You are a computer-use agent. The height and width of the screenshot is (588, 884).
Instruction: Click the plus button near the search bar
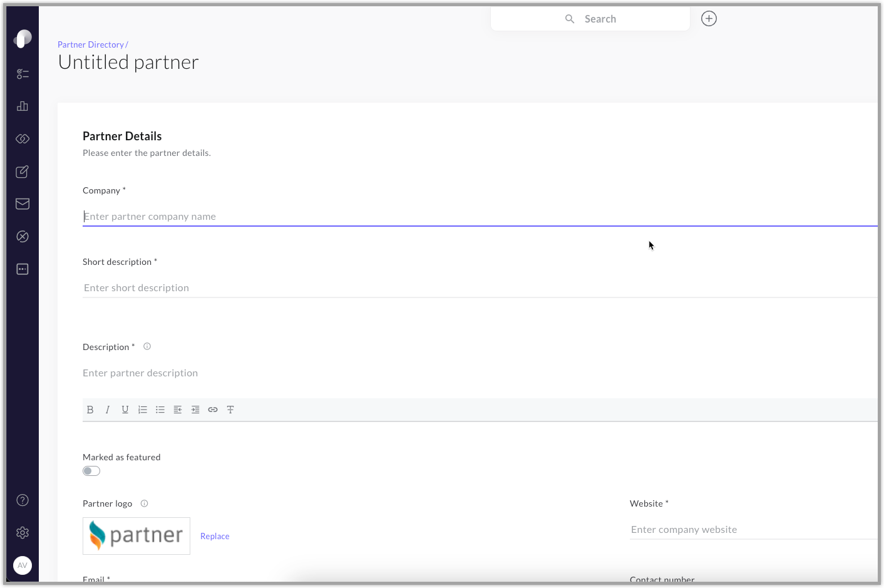[x=708, y=18]
